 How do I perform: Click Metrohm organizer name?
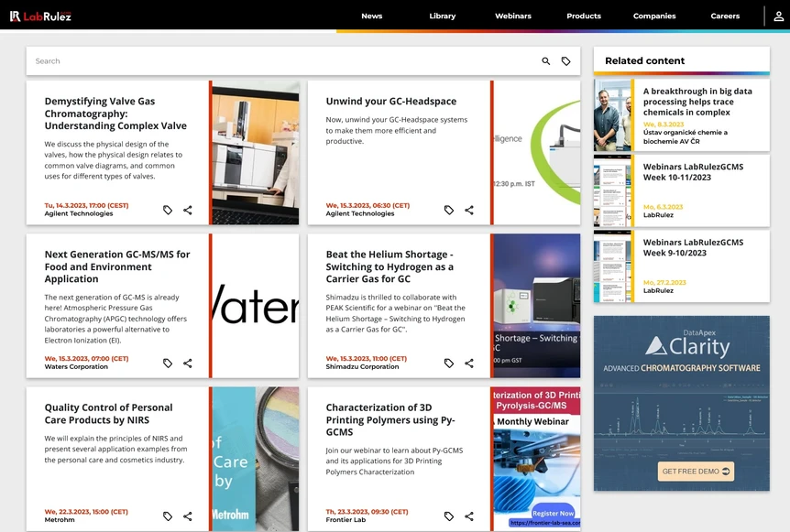60,519
